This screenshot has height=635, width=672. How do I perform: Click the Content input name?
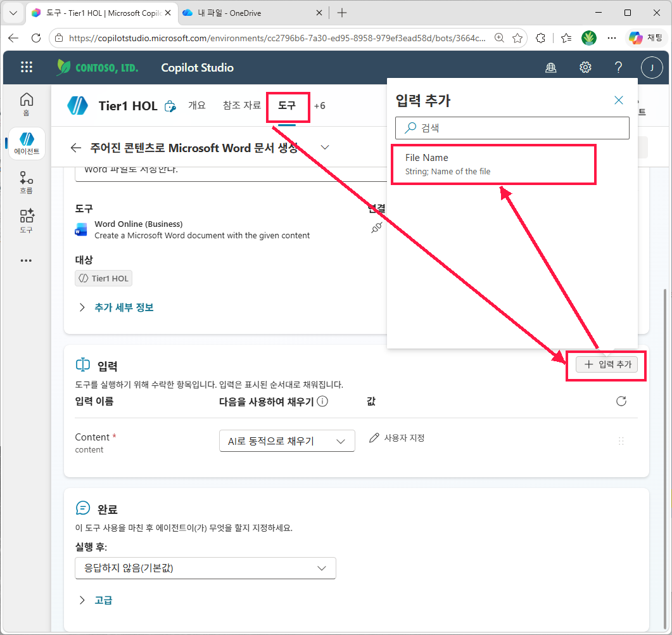point(92,437)
